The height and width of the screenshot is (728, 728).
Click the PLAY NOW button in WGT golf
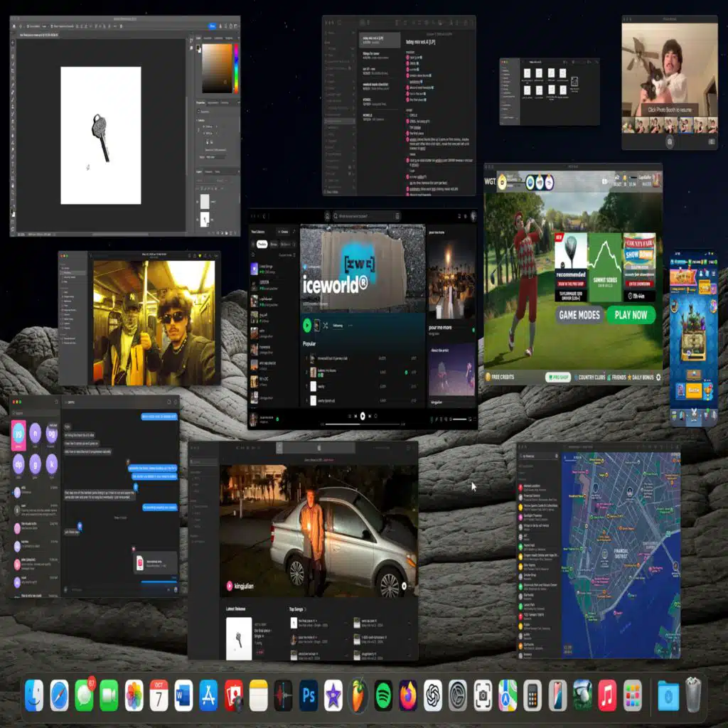pyautogui.click(x=631, y=314)
